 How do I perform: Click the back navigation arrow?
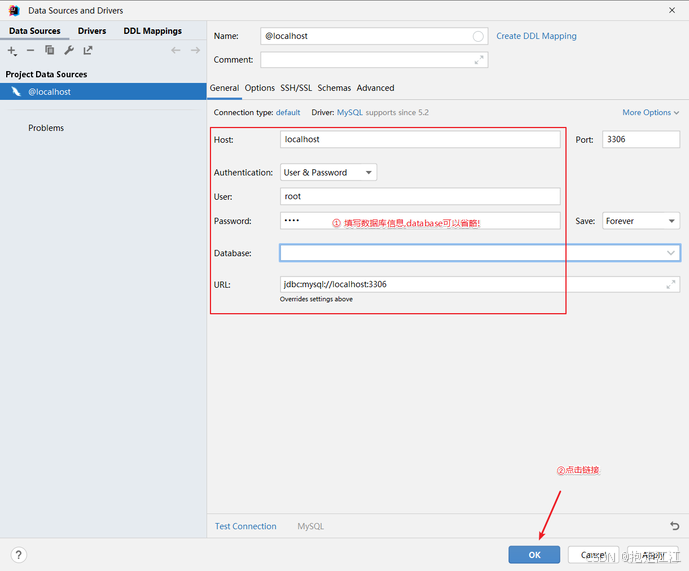coord(176,51)
